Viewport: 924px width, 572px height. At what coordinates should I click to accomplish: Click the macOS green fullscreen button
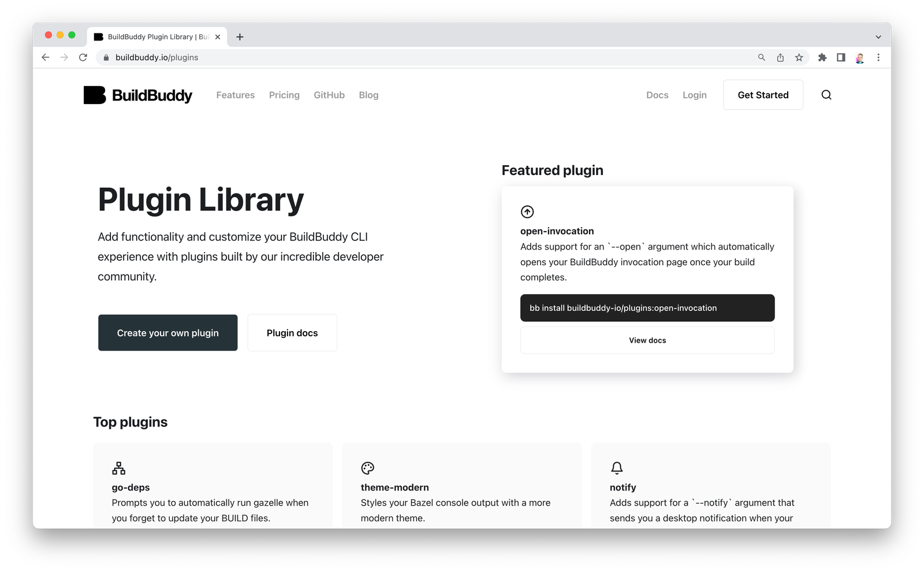pos(72,35)
